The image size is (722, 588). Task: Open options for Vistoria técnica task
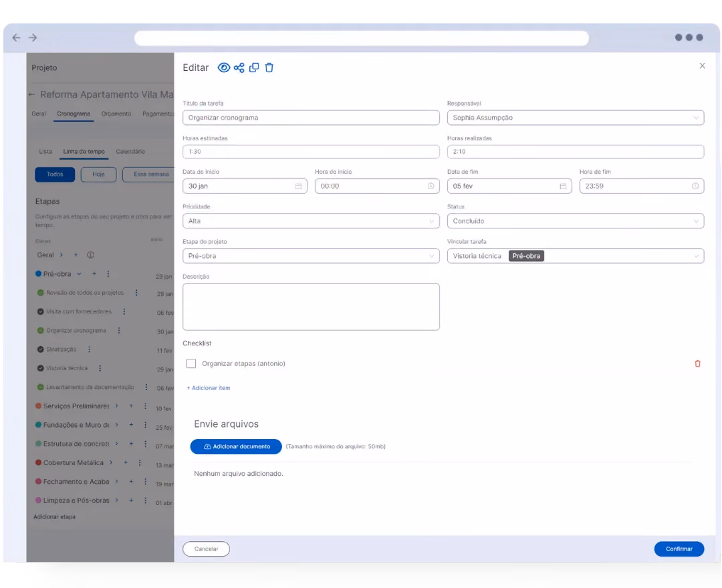click(100, 368)
